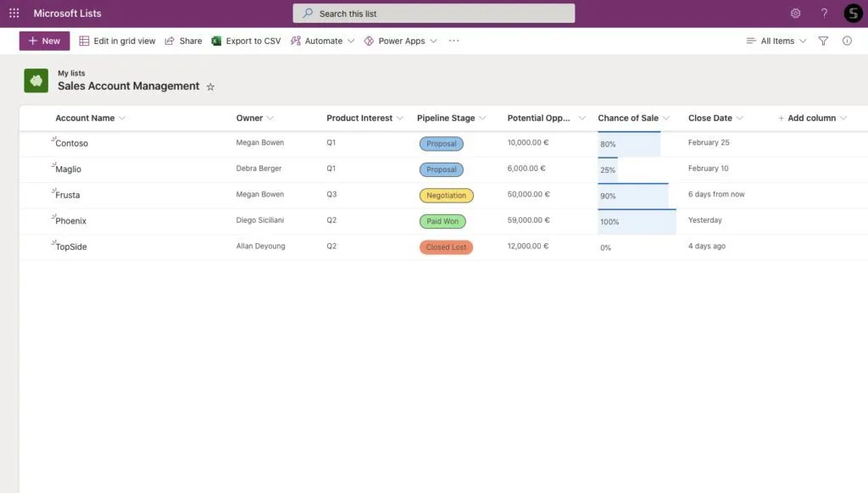Viewport: 868px width, 493px height.
Task: Open the My lists breadcrumb link
Action: [71, 73]
